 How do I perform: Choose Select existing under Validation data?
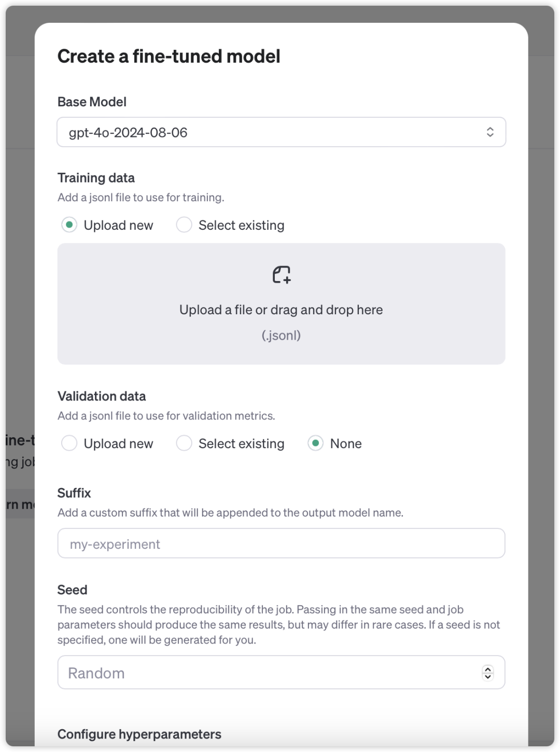pyautogui.click(x=184, y=443)
